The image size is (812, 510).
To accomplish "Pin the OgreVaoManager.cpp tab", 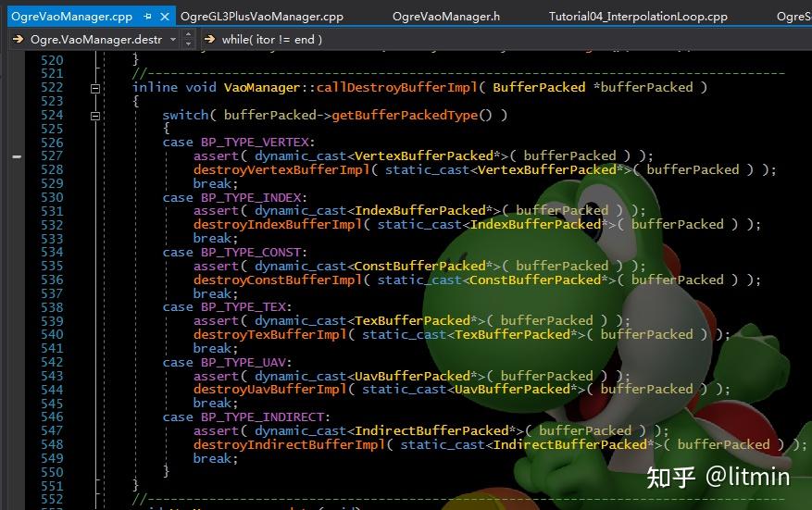I will 147,17.
